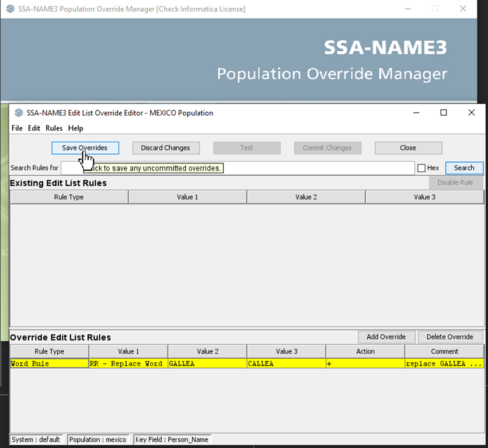Close the Edit List Override Editor window

pos(472,113)
